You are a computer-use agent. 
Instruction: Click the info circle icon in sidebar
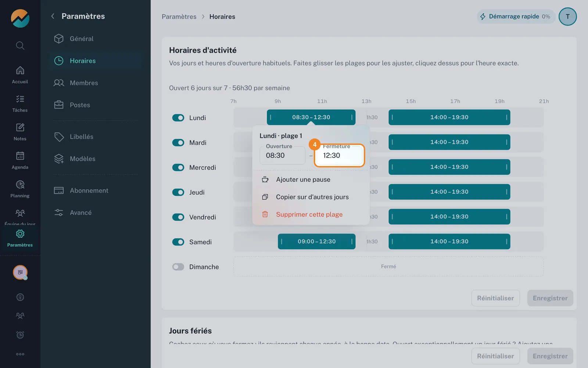(x=20, y=297)
